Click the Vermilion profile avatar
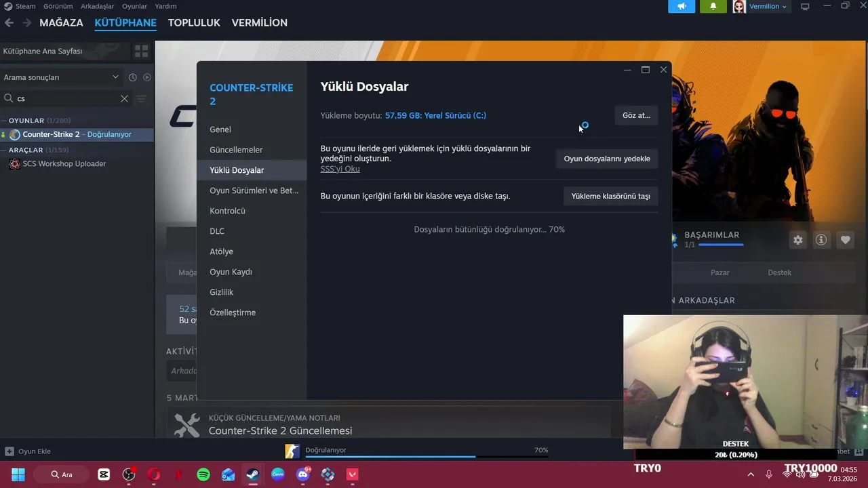Screen dimensions: 868x488 tap(739, 6)
